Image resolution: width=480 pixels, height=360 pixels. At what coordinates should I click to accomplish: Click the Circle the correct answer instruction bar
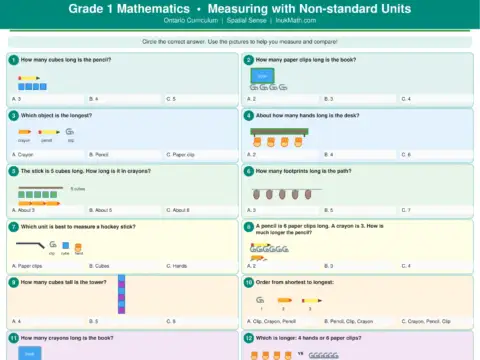click(240, 42)
